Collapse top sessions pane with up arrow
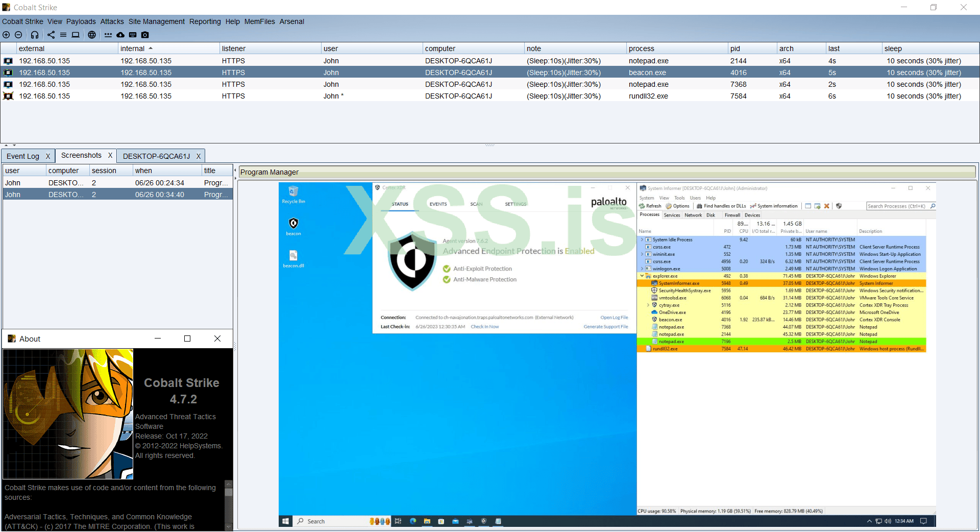This screenshot has width=980, height=532. 6,146
